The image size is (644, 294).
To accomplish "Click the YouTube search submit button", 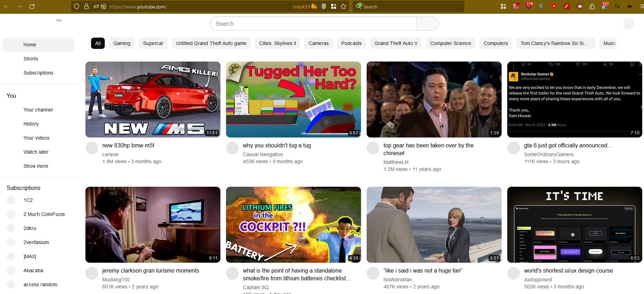I will point(427,24).
